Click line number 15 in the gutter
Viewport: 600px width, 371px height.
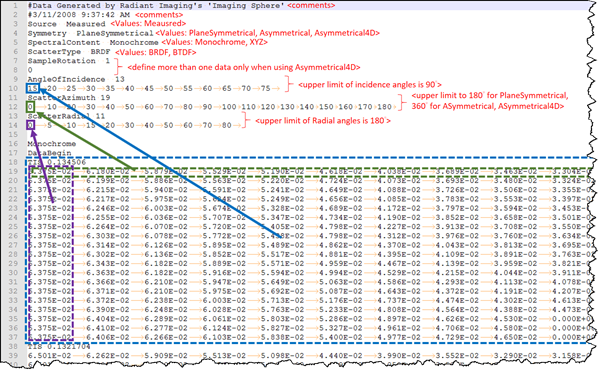[x=13, y=134]
